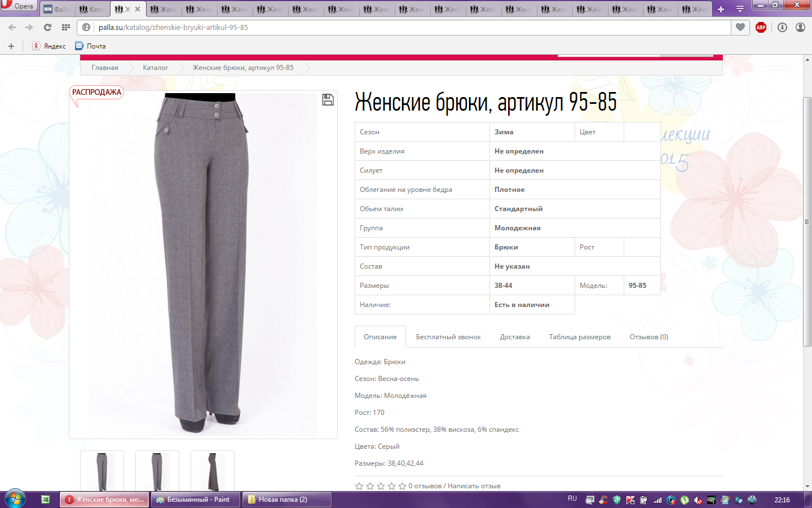Open the Яндекс bookmark
This screenshot has height=508, width=812.
[49, 46]
